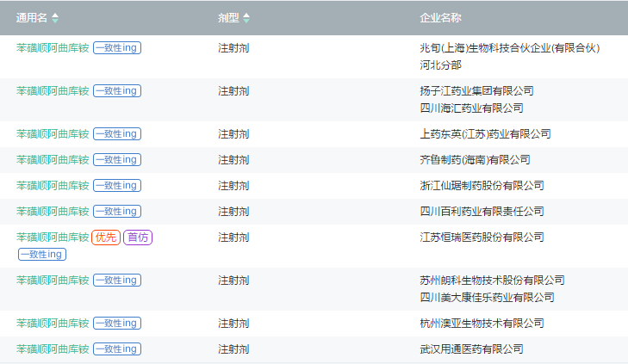
Task: Select company text 河北分部
Action: pyautogui.click(x=440, y=65)
